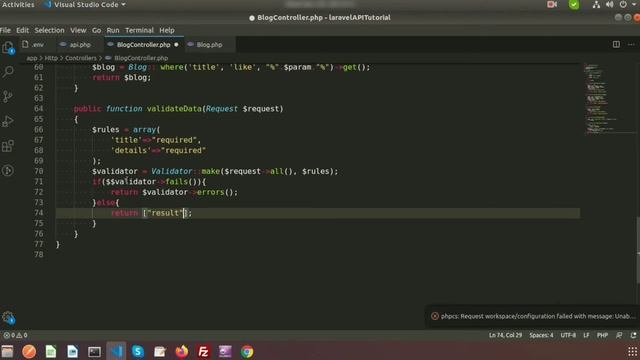Open the View menu
Screen dimensions: 640x360
[x=78, y=30]
